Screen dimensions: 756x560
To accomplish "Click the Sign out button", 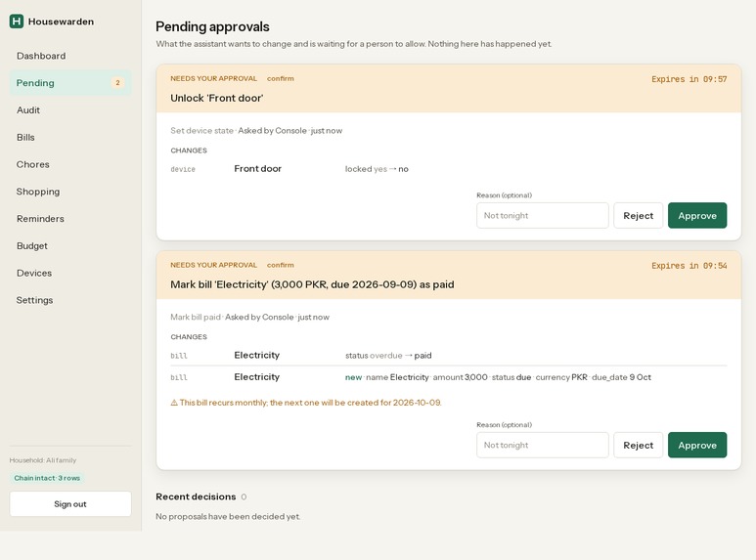I will tap(70, 503).
